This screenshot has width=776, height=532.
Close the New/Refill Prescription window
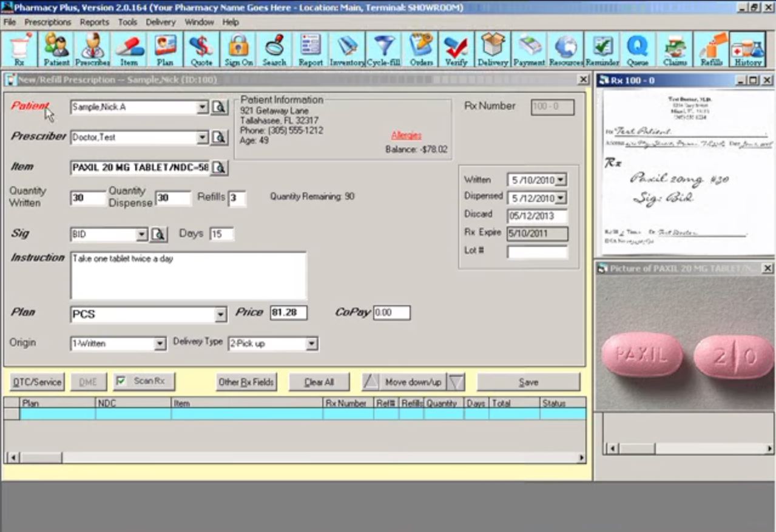[583, 79]
